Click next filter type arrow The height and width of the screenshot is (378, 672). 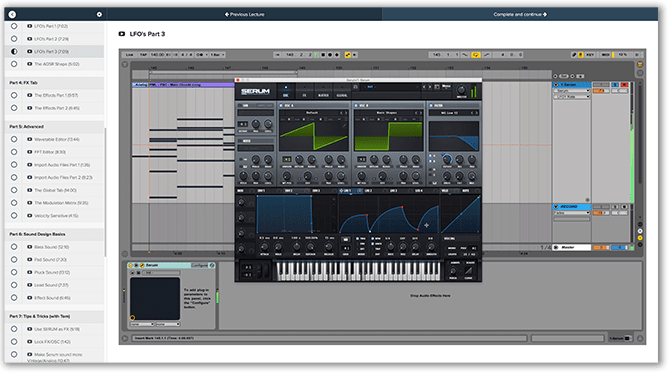(476, 113)
